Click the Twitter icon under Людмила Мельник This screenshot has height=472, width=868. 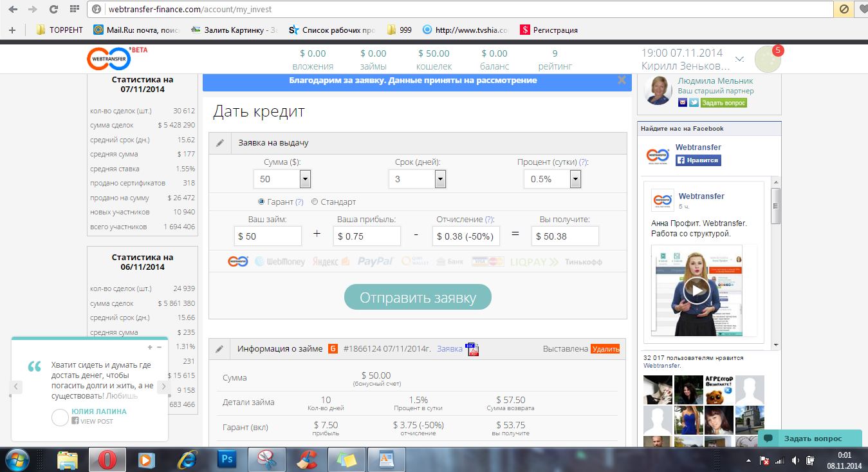click(694, 102)
